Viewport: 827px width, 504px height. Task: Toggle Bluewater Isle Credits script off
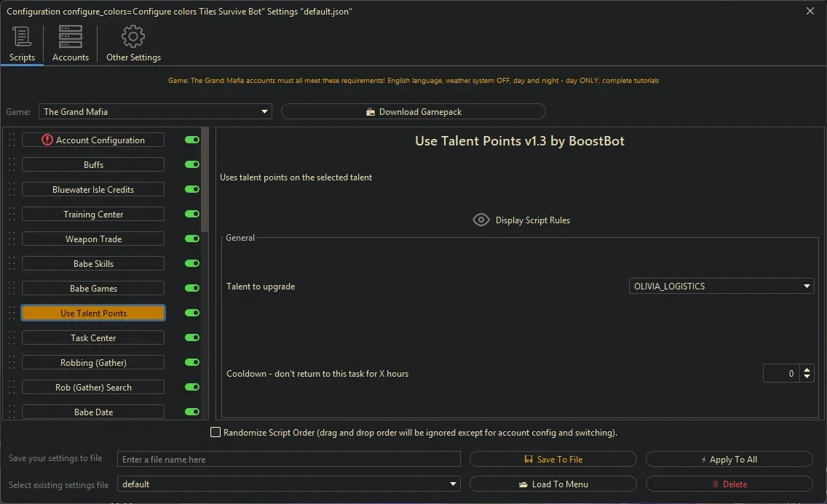(192, 189)
